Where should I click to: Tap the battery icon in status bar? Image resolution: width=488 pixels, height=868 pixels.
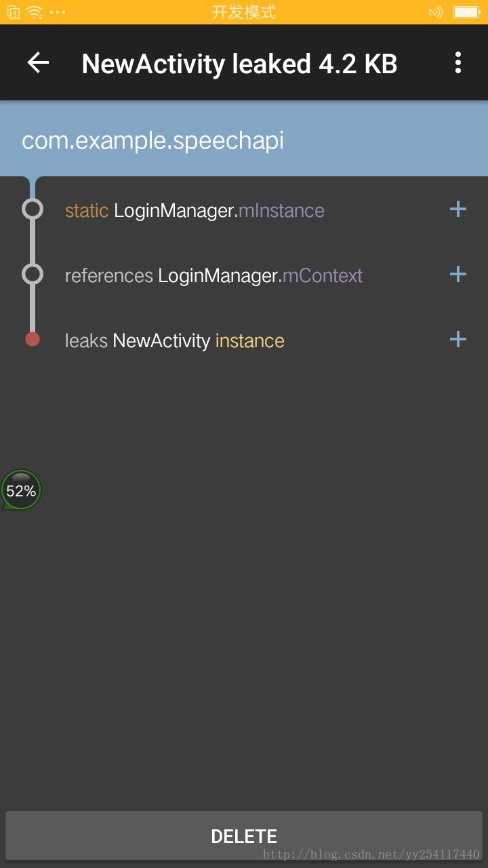coord(466,12)
